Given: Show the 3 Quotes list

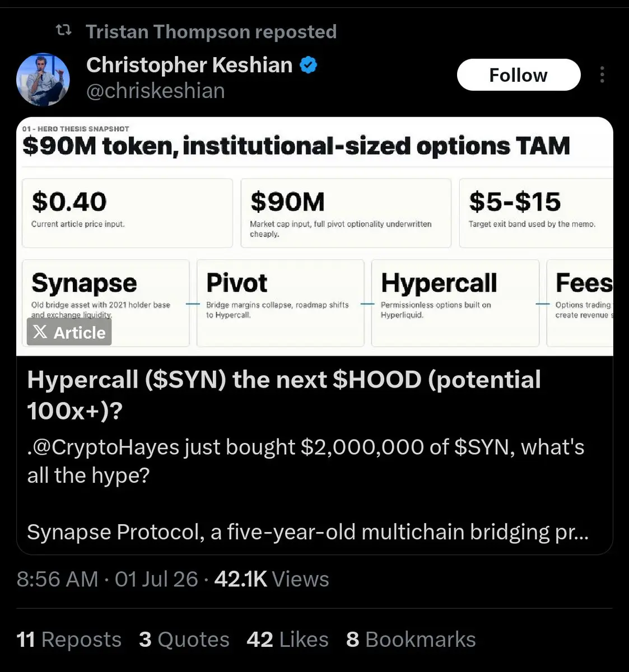Looking at the screenshot, I should click(184, 640).
